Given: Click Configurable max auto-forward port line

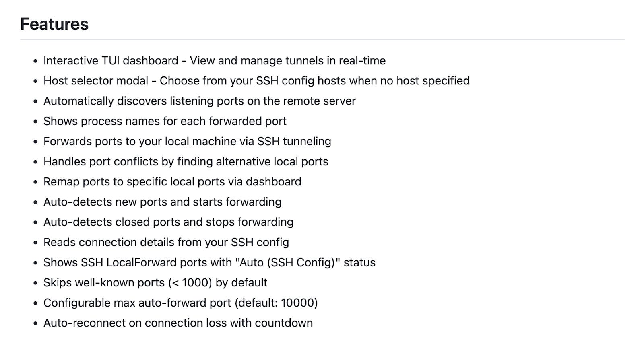Looking at the screenshot, I should tap(181, 303).
